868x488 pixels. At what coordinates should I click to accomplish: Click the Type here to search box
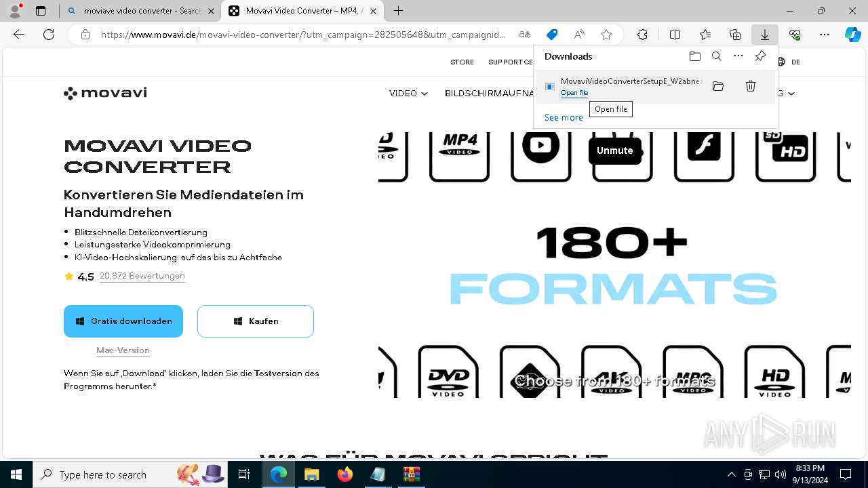click(132, 474)
